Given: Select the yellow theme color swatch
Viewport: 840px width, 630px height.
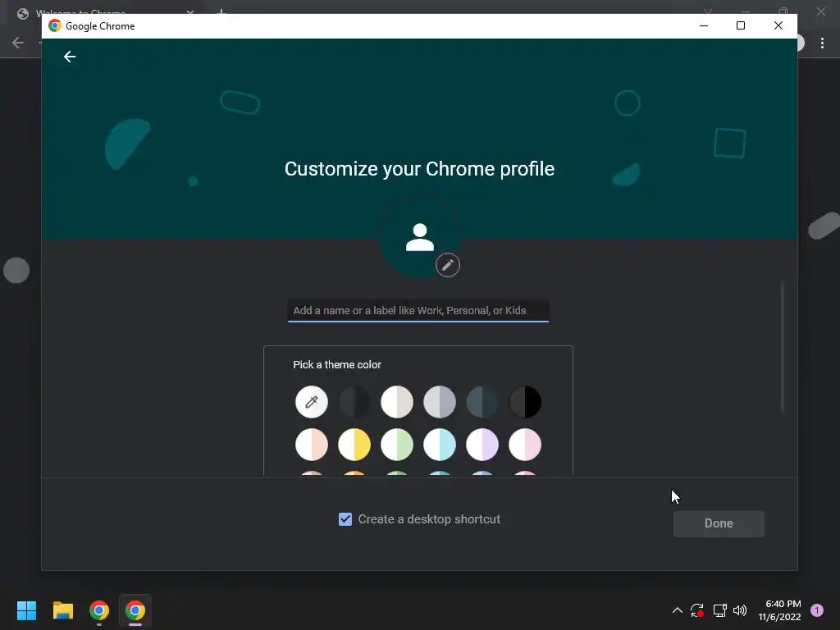Looking at the screenshot, I should [x=354, y=445].
